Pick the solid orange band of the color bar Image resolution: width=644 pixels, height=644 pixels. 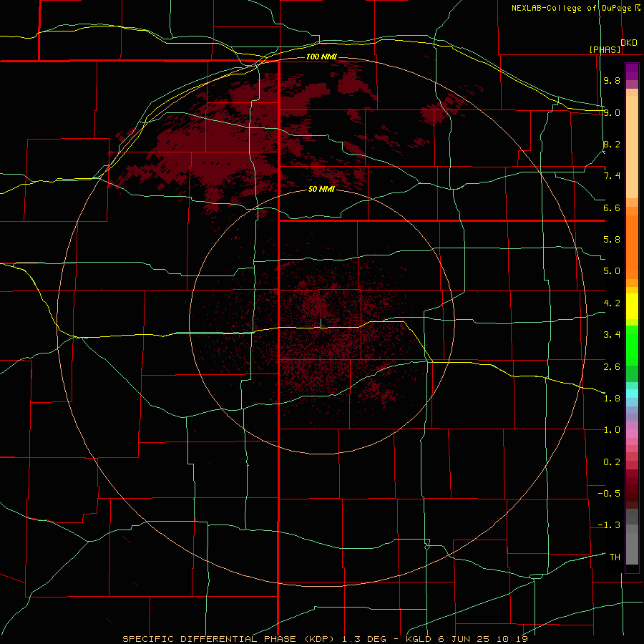click(x=632, y=248)
